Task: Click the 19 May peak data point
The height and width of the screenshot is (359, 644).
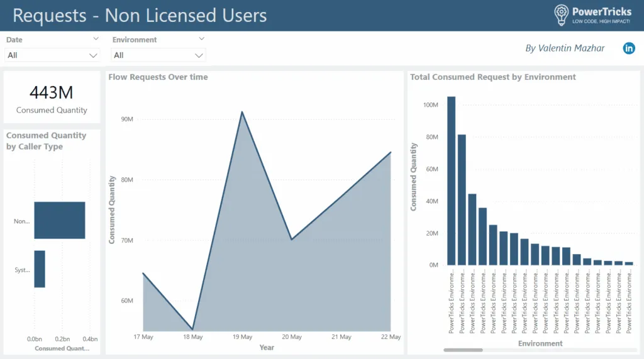Action: 242,112
